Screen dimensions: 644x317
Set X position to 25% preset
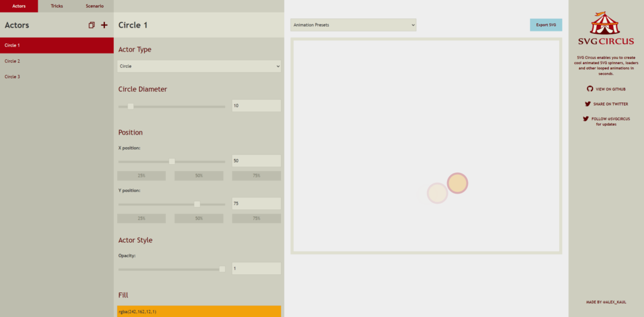142,175
